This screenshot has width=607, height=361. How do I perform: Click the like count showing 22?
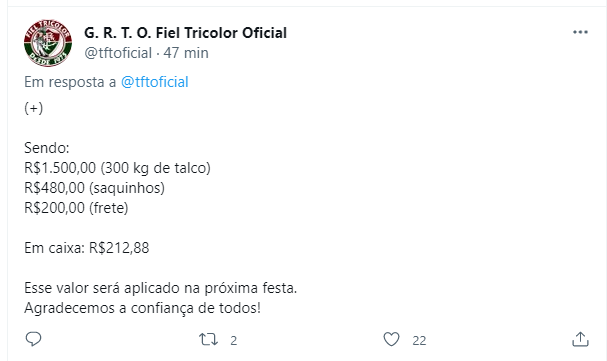pos(419,340)
